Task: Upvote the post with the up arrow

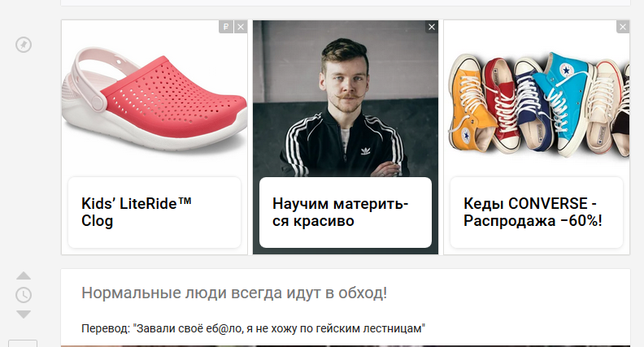Action: (24, 275)
